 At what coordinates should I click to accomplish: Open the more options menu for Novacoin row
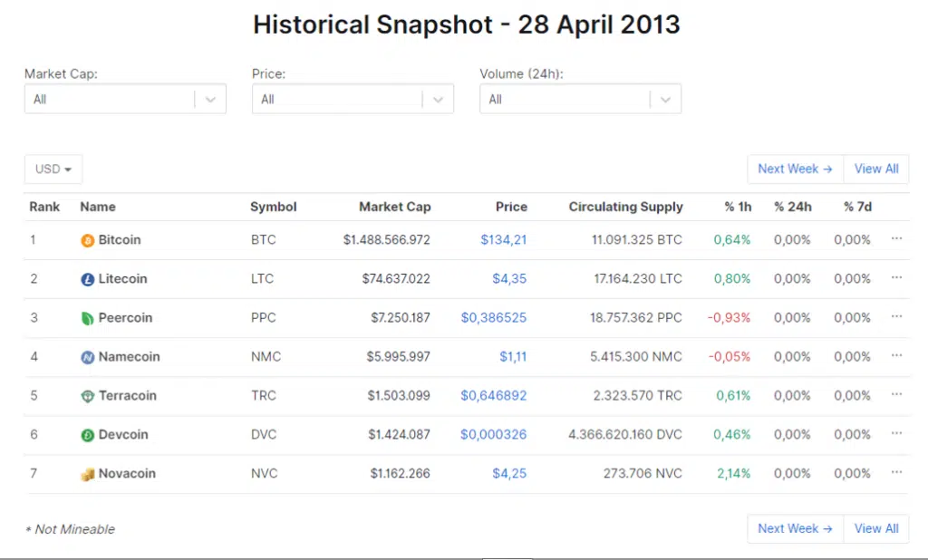click(896, 472)
